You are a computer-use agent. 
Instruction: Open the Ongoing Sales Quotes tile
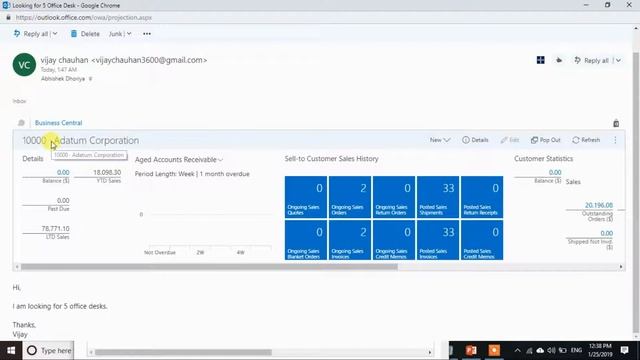coord(306,197)
